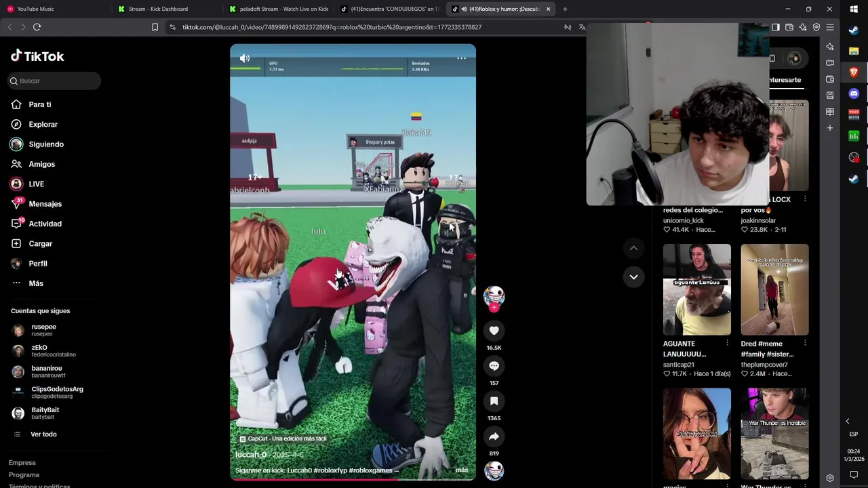Open the spinning sound disc icon
Viewport: 868px width, 488px height.
tap(494, 470)
